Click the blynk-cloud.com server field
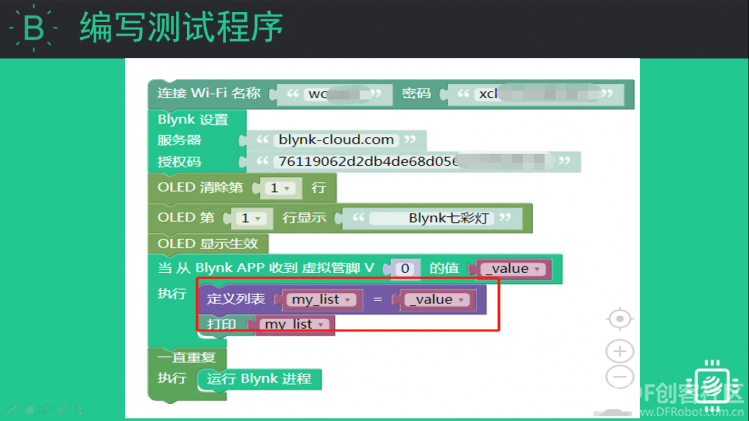The width and height of the screenshot is (749, 421). (336, 140)
